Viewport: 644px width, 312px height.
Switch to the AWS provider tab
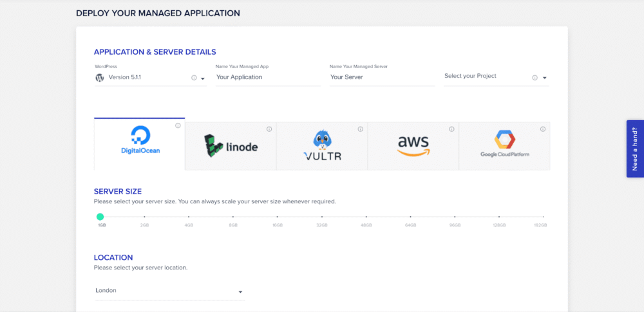(x=413, y=147)
